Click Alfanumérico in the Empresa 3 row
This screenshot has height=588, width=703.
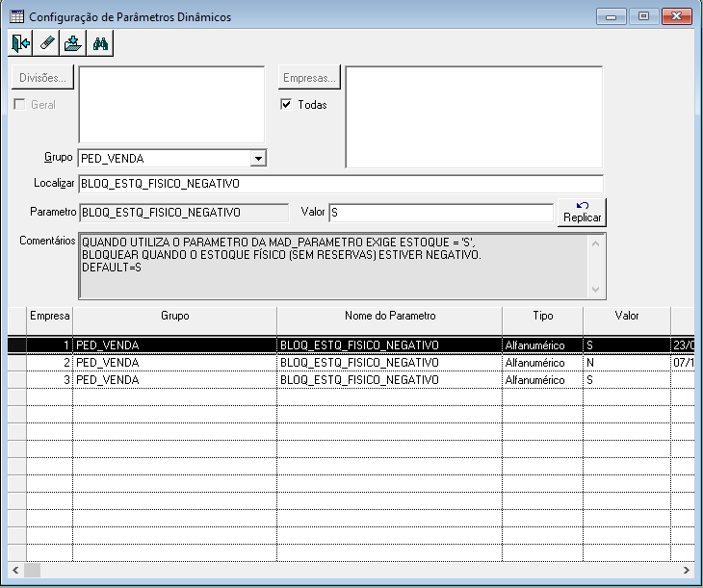pos(534,380)
